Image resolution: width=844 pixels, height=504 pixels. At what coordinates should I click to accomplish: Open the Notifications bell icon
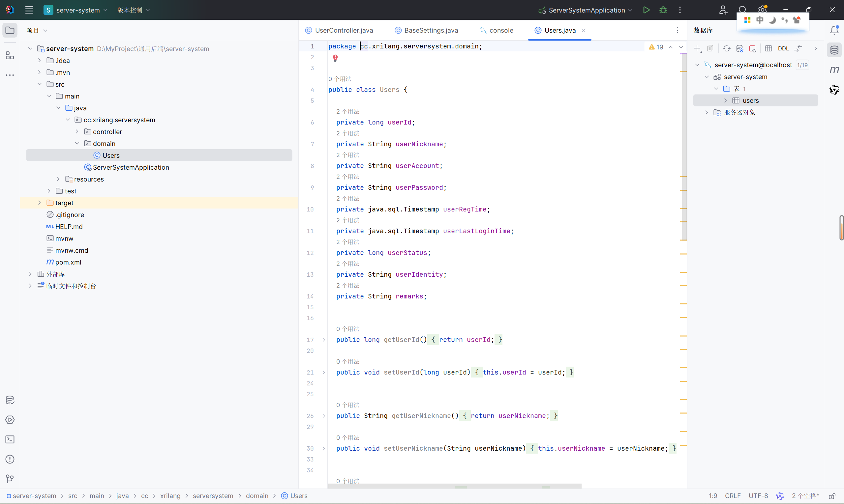834,30
